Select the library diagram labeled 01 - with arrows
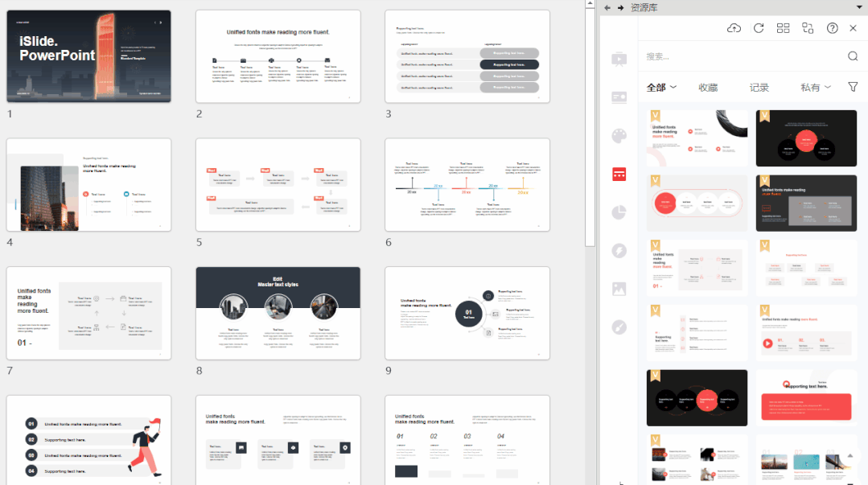Screen dimensions: 868x485 (x=697, y=268)
